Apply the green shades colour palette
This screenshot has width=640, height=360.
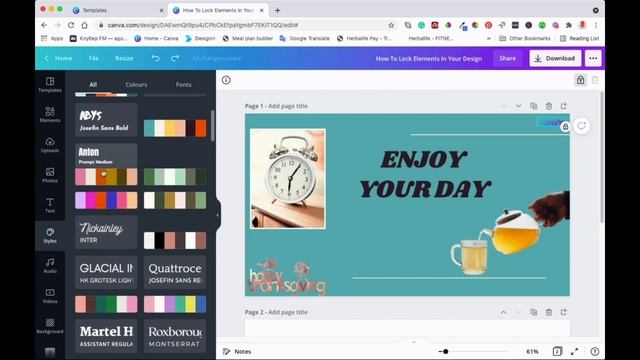pyautogui.click(x=175, y=177)
